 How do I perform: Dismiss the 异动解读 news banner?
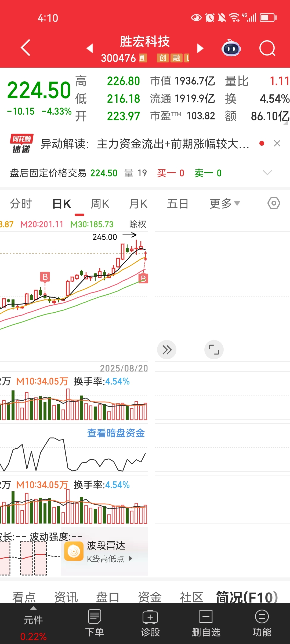tap(277, 144)
